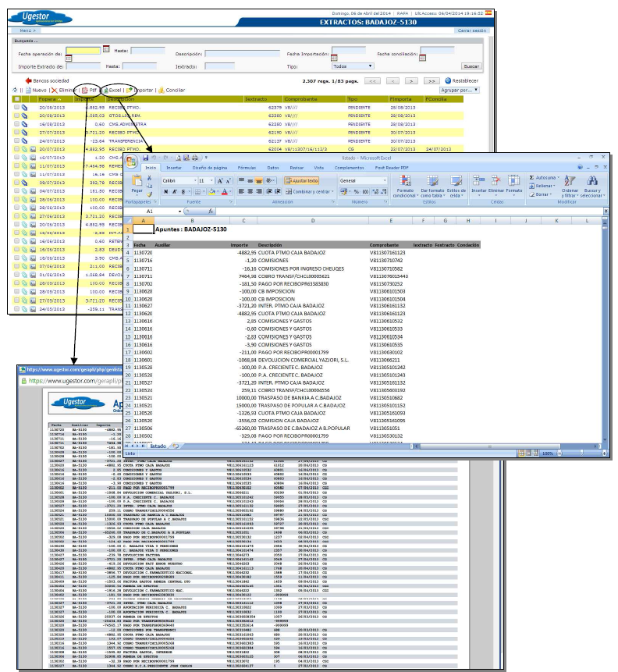Open the Tipo dropdown showing Todos
The image size is (618, 672).
click(x=353, y=66)
